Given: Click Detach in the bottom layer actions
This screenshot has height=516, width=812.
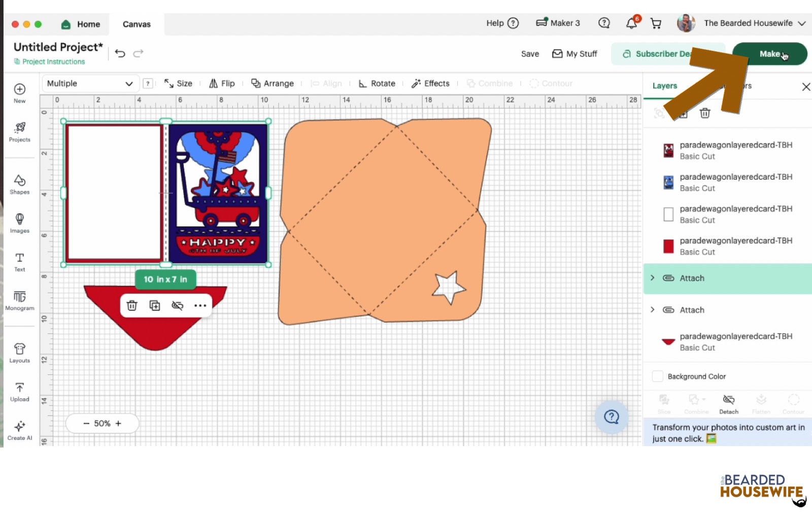Looking at the screenshot, I should click(x=729, y=404).
